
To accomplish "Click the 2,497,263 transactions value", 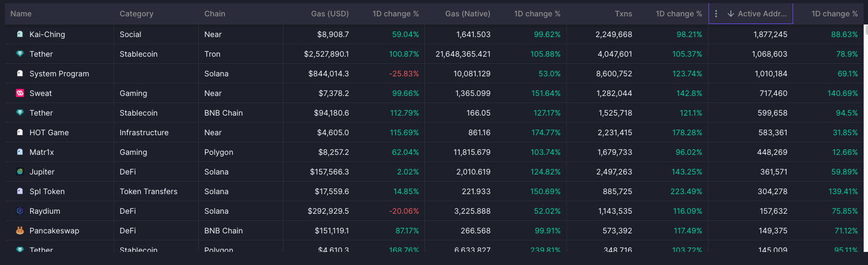I will [614, 172].
